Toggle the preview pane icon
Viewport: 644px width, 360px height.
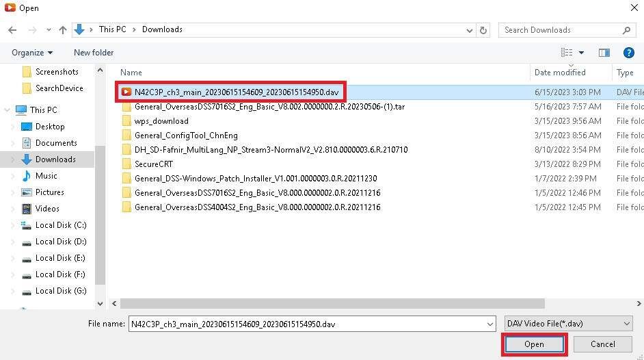coord(604,53)
